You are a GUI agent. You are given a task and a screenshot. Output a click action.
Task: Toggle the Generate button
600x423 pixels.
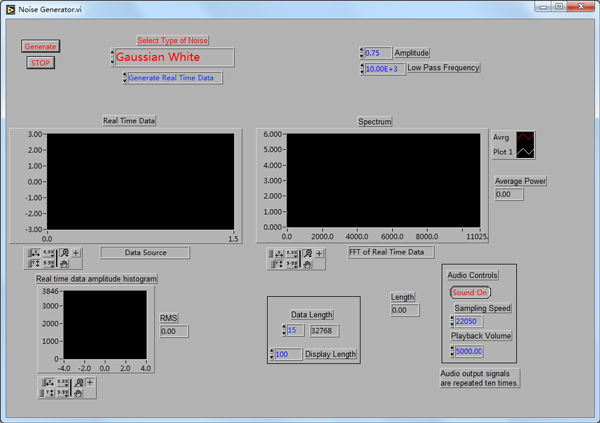[x=41, y=46]
